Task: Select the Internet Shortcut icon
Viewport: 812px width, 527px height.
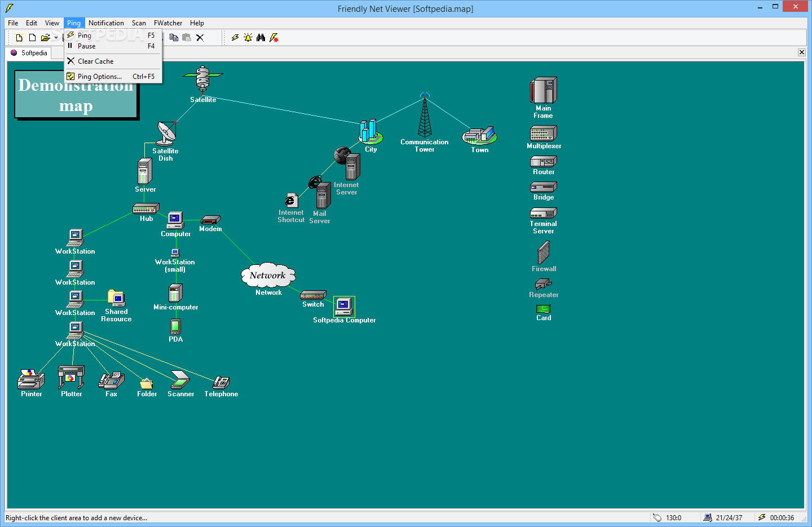Action: click(x=291, y=201)
